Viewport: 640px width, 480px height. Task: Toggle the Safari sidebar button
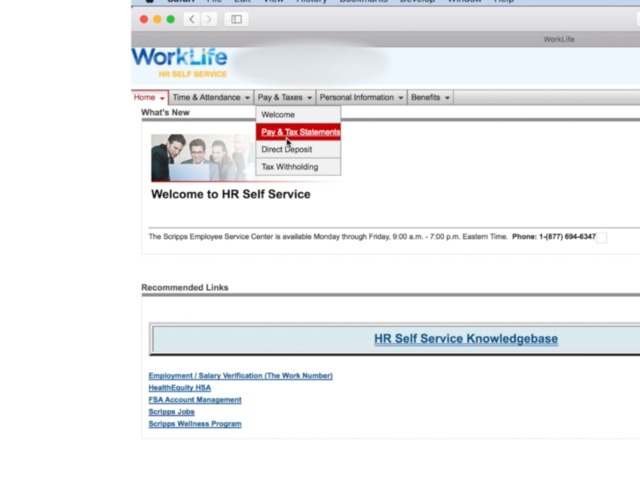coord(237,19)
